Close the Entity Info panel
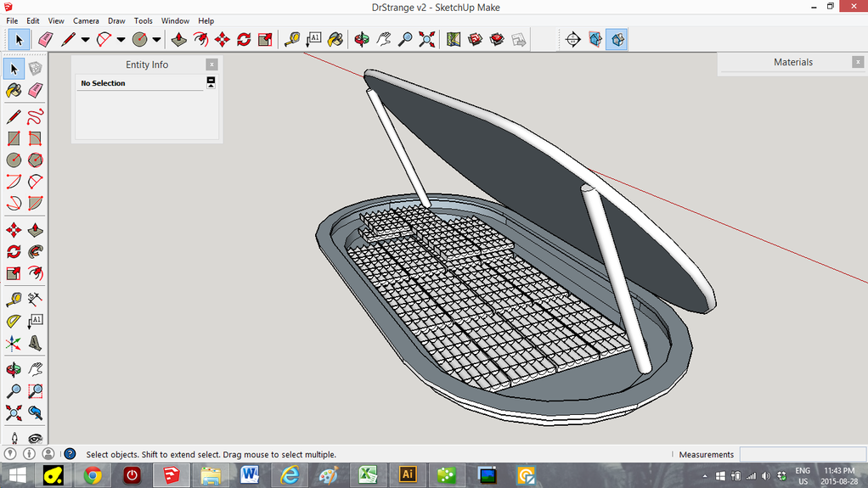868x488 pixels. pyautogui.click(x=211, y=65)
